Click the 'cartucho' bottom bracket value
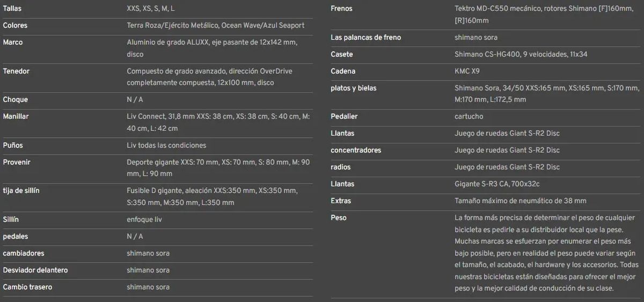The height and width of the screenshot is (302, 644). coord(469,116)
